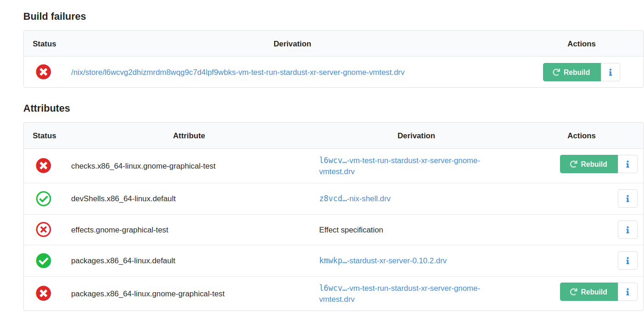This screenshot has height=317, width=644.
Task: Open the z8vcd nix-shell.drv link
Action: coord(355,198)
